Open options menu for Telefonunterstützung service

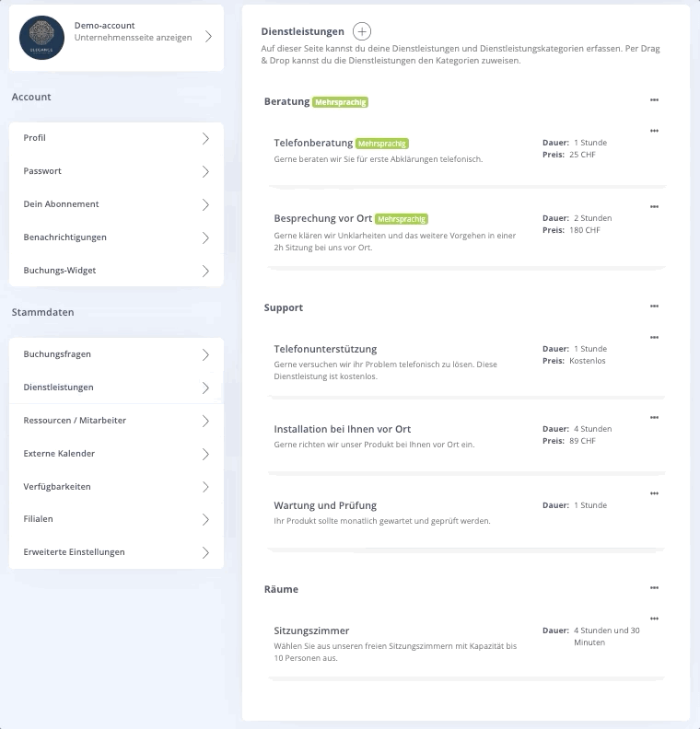[654, 337]
